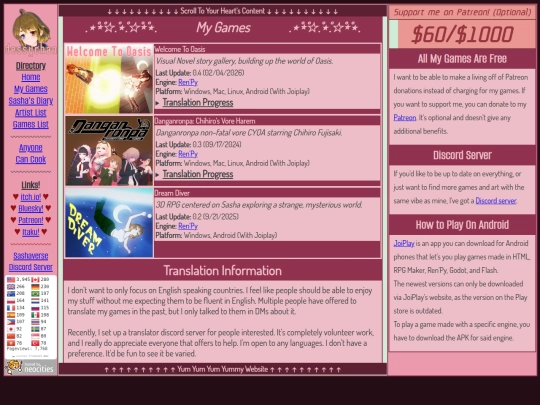Open Dream Diver game thumbnail
540x405 pixels.
click(109, 222)
